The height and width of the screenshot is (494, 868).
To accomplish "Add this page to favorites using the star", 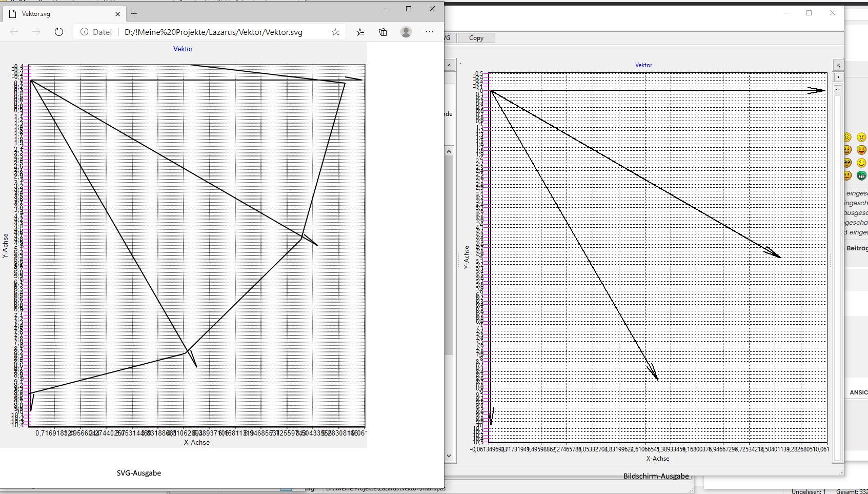I will [335, 32].
